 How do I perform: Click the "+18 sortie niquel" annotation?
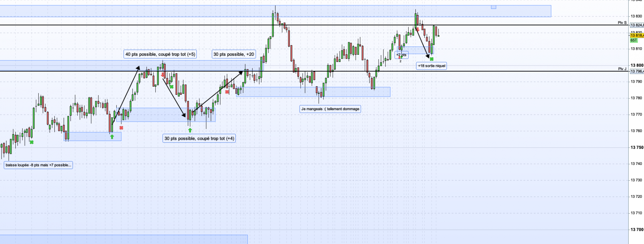pos(431,66)
